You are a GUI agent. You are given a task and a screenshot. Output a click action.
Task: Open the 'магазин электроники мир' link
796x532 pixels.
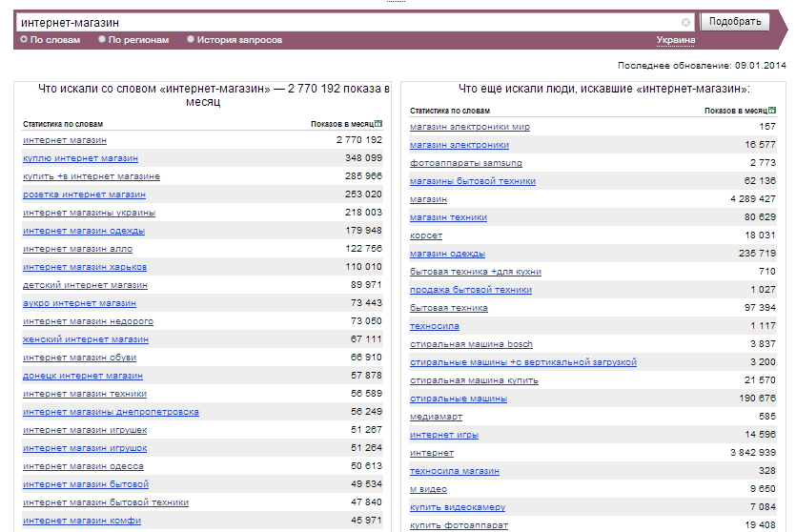tap(470, 127)
